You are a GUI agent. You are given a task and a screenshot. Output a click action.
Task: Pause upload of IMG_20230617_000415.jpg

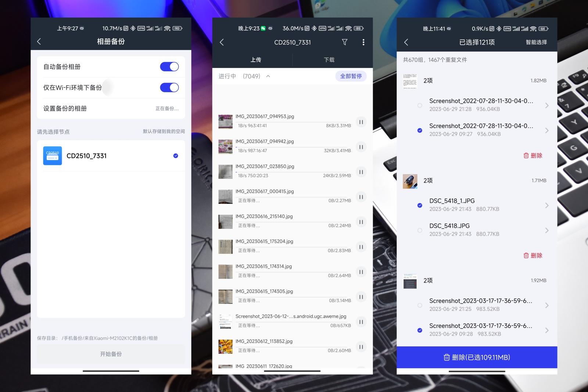361,197
